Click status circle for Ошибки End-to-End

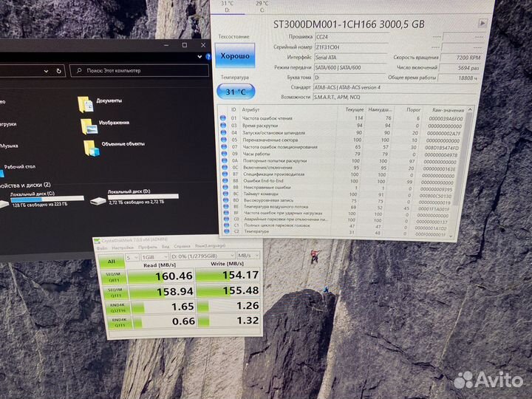[x=225, y=180]
